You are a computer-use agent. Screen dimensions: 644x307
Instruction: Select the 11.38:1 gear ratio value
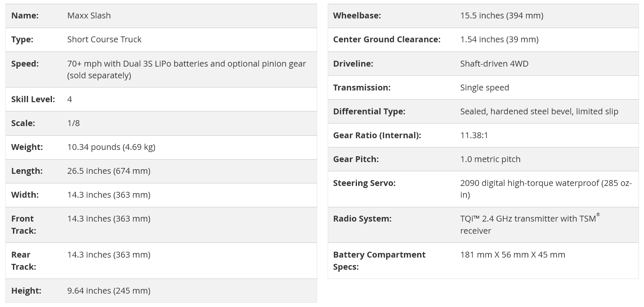[x=474, y=135]
